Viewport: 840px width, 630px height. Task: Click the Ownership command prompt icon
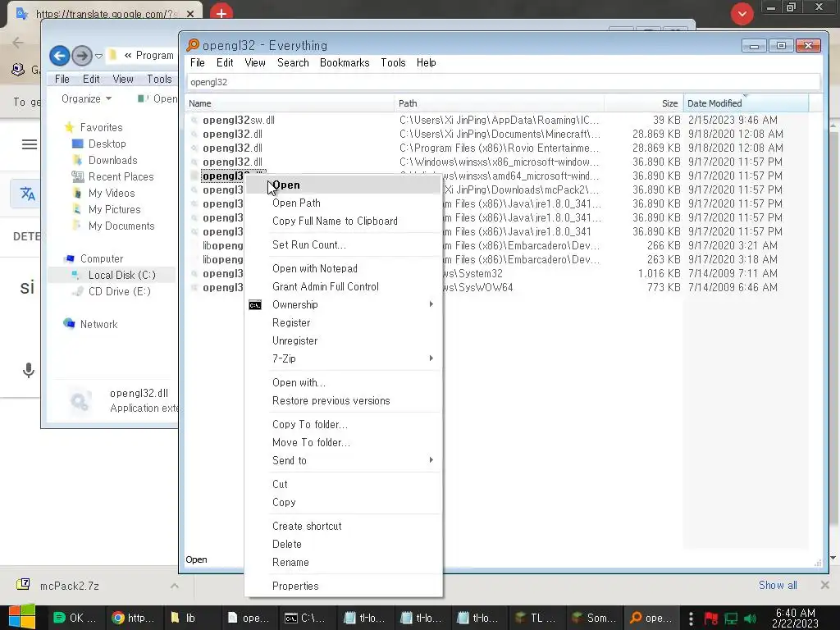pyautogui.click(x=255, y=305)
